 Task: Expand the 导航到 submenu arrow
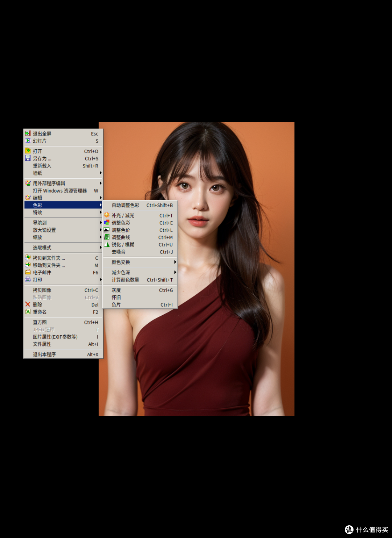click(101, 223)
